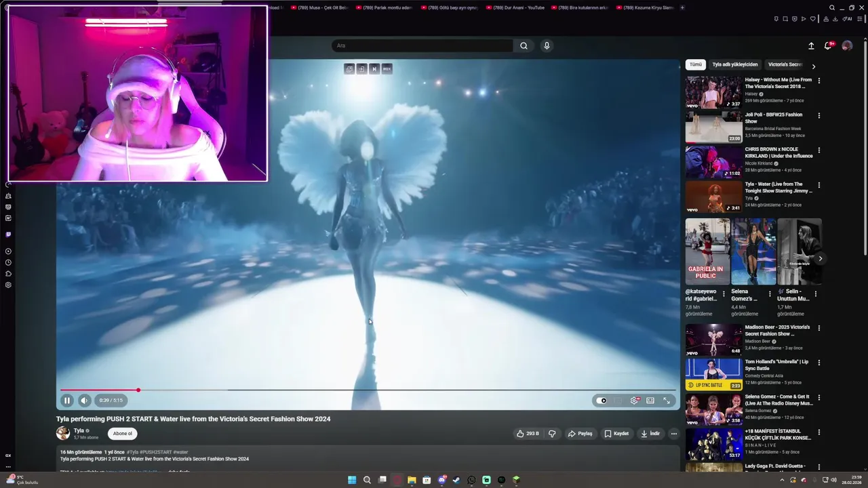This screenshot has height=488, width=868.
Task: Open the player icon in the Opera sidebar
Action: tap(8, 251)
